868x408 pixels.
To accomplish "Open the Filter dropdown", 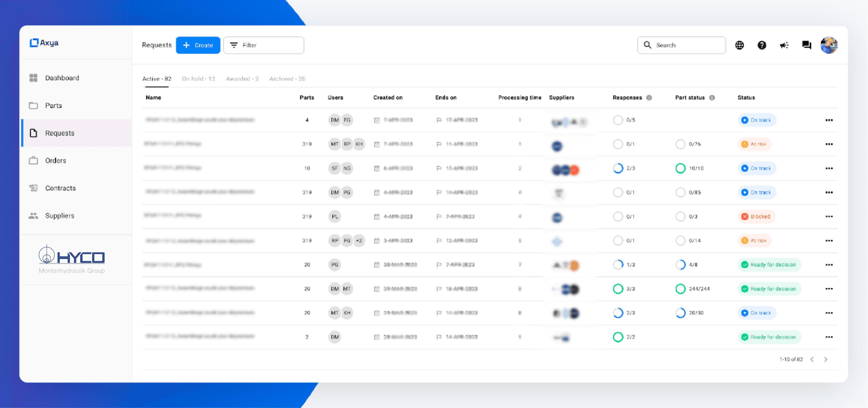I will (263, 45).
